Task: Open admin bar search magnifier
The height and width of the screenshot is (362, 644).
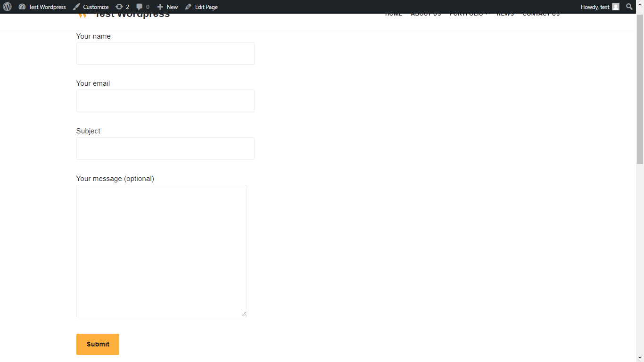Action: point(629,7)
